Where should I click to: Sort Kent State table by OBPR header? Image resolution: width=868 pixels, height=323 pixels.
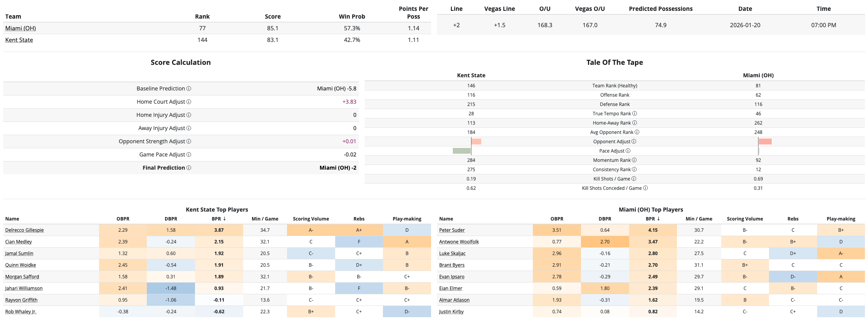click(x=123, y=219)
